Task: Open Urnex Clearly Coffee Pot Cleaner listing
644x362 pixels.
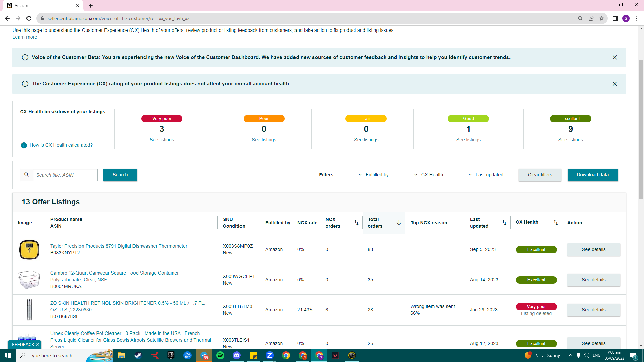Action: tap(130, 340)
